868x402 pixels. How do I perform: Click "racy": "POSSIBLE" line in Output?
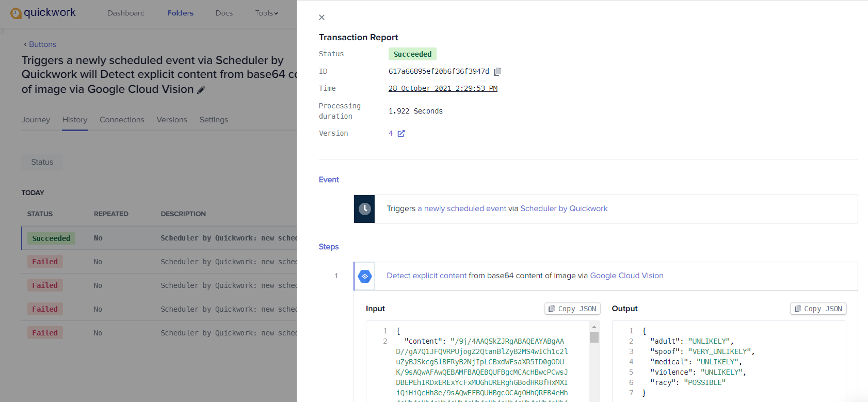click(x=688, y=382)
